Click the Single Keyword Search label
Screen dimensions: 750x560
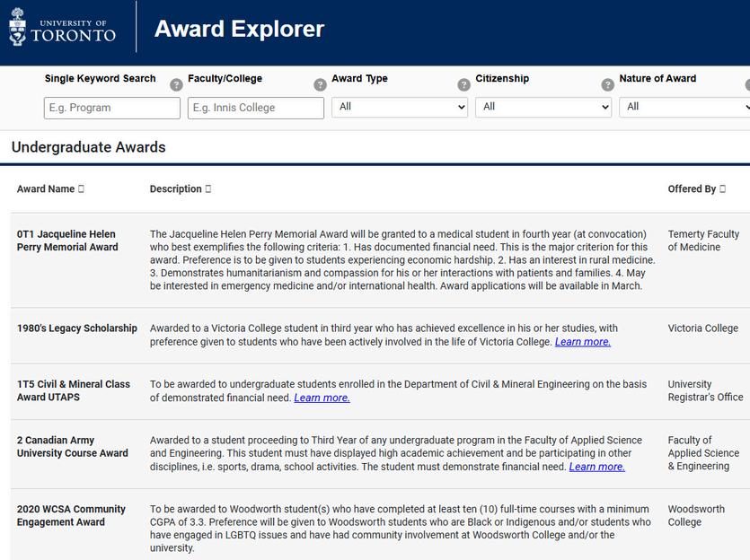pyautogui.click(x=100, y=78)
